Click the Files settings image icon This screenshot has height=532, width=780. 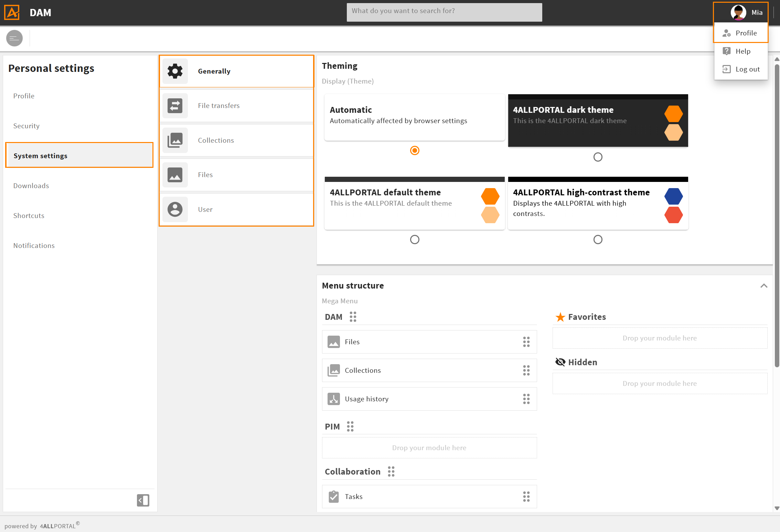pos(175,175)
